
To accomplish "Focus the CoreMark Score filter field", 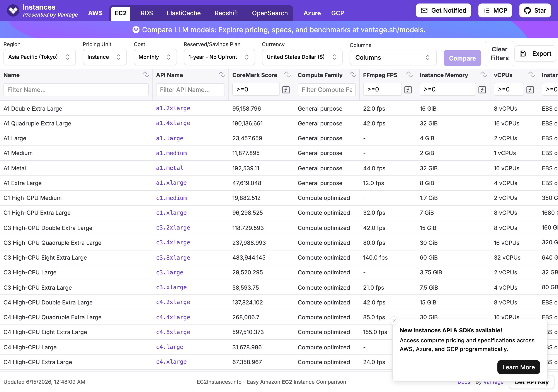I will point(256,89).
